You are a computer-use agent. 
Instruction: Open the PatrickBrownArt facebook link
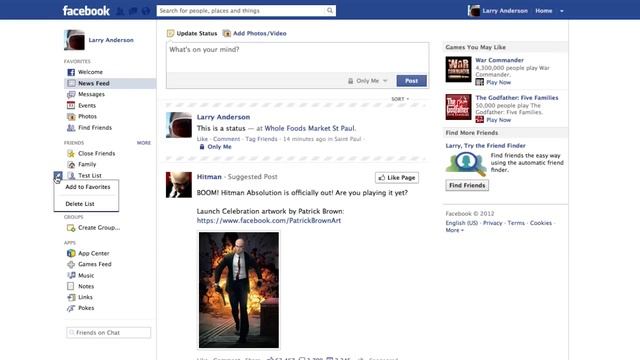(x=269, y=220)
